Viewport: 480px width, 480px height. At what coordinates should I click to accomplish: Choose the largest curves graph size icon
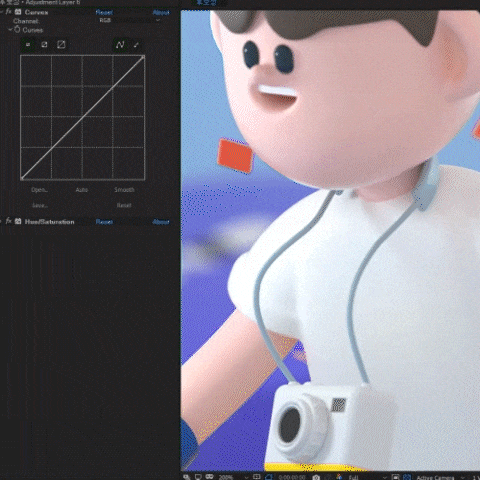pyautogui.click(x=61, y=45)
